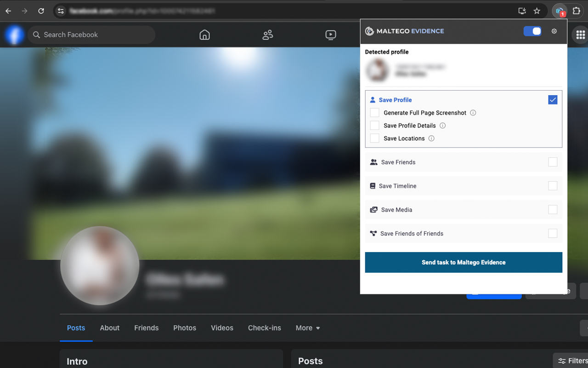View info about Generate Full Page Screenshot
The height and width of the screenshot is (368, 588).
click(473, 113)
